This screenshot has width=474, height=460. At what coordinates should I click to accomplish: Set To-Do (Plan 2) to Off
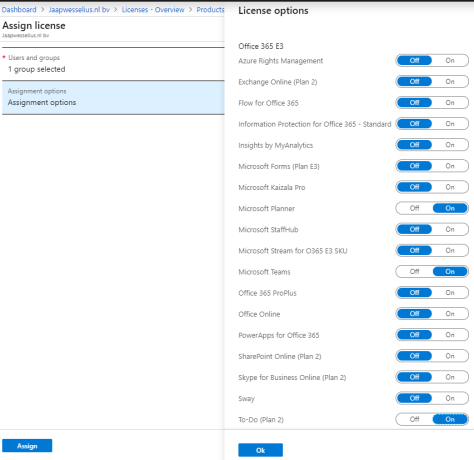pyautogui.click(x=414, y=419)
